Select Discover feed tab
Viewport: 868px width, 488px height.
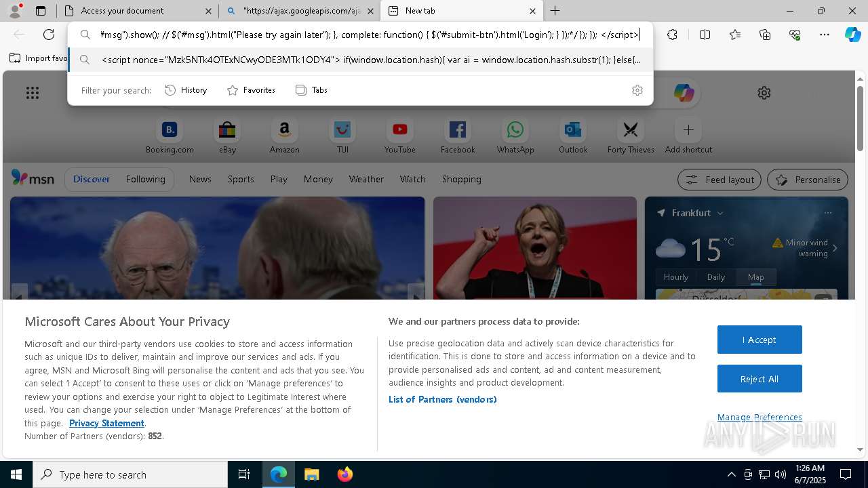92,180
